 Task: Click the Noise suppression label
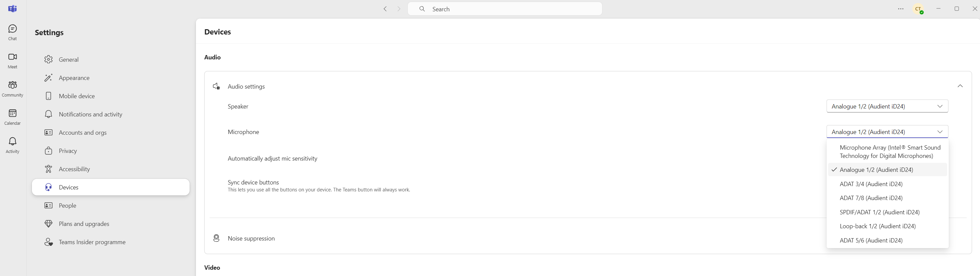251,239
